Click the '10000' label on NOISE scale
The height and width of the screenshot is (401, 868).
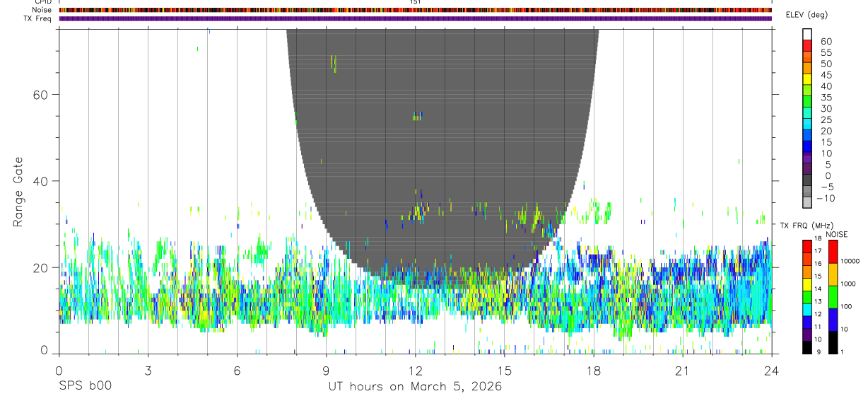coord(850,261)
